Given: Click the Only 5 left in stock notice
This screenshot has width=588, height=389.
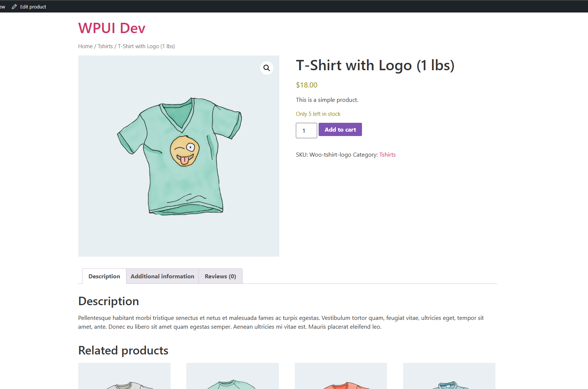Looking at the screenshot, I should 318,114.
